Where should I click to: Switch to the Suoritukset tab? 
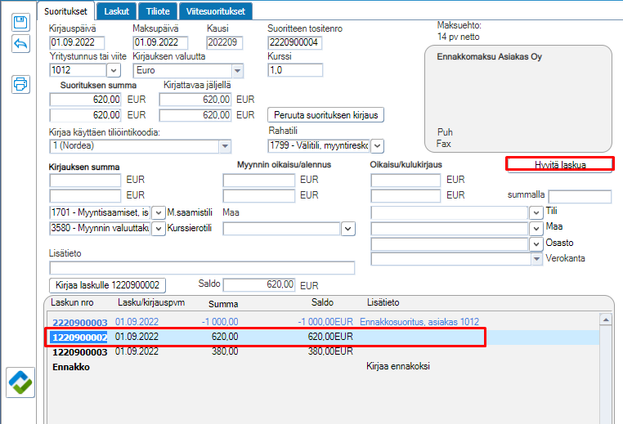66,11
